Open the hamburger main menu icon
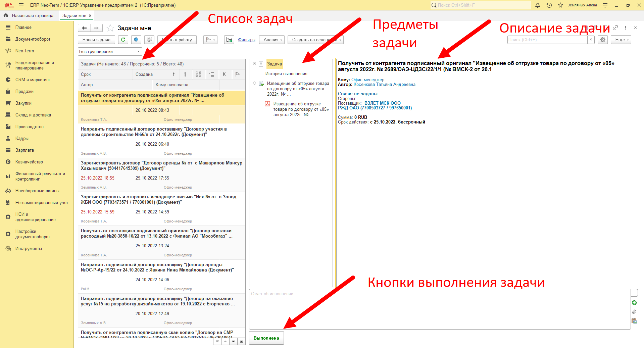The image size is (644, 348). (x=21, y=5)
